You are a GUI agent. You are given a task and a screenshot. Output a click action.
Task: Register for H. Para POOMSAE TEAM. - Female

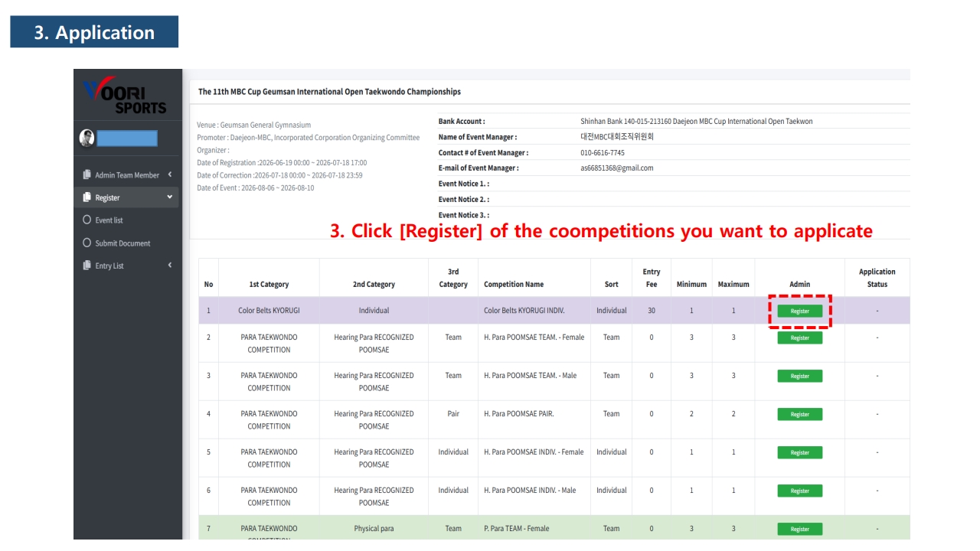click(x=800, y=337)
